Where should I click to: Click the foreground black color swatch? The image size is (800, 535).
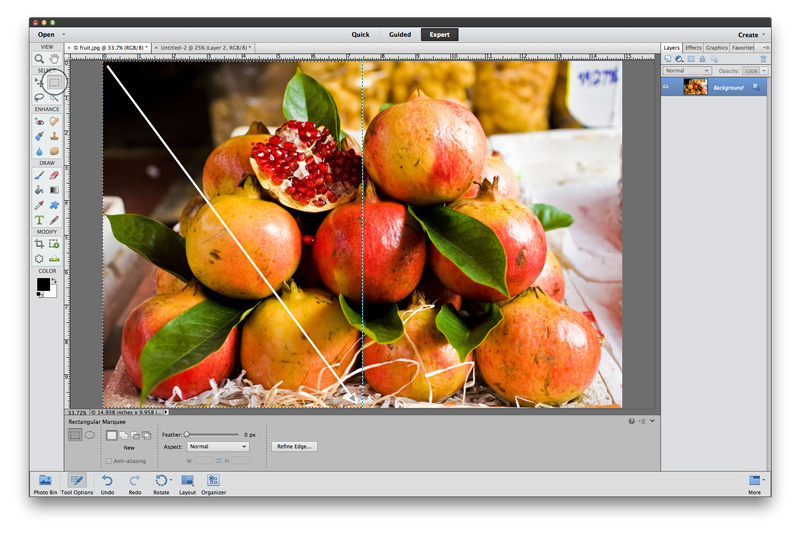pyautogui.click(x=43, y=284)
